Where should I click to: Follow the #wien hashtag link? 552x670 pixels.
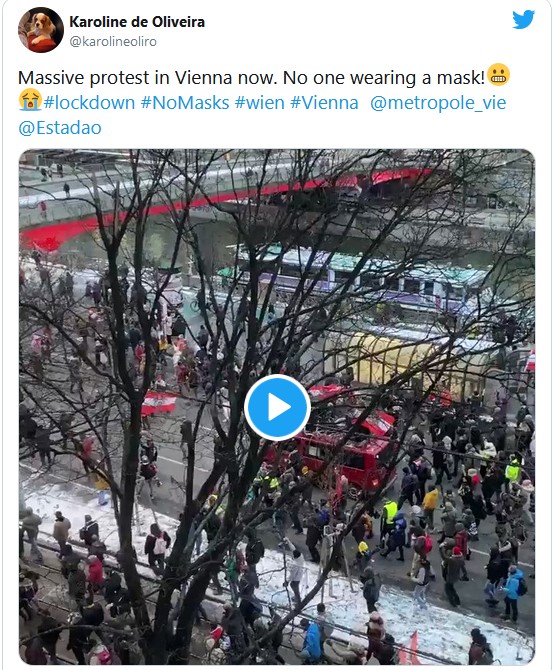point(260,103)
